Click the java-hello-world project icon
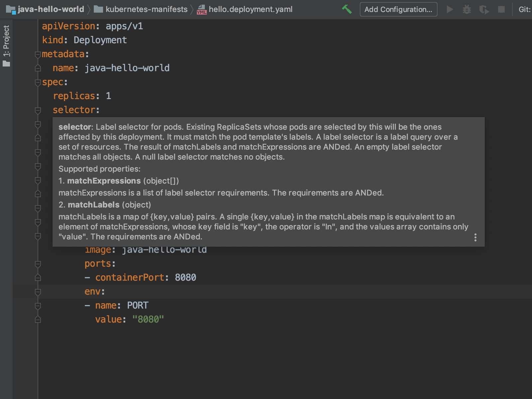This screenshot has height=399, width=532. (12, 9)
